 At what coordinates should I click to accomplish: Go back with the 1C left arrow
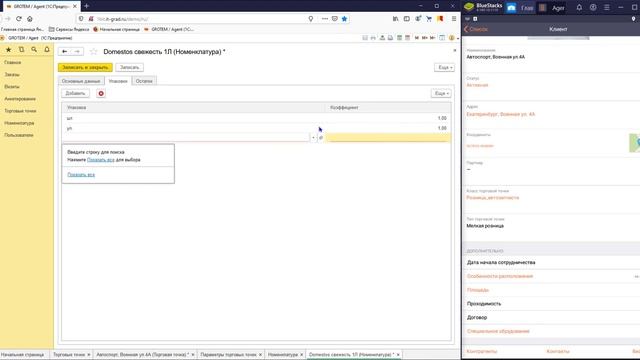(64, 51)
